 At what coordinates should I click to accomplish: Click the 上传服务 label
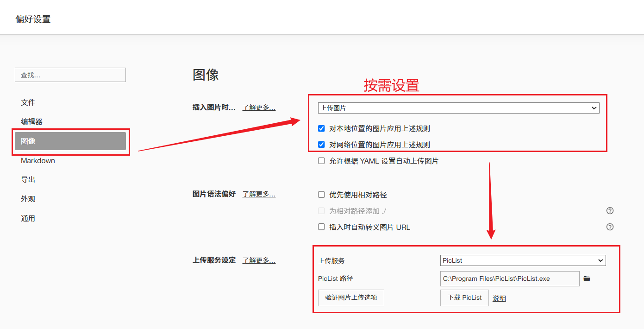click(331, 261)
